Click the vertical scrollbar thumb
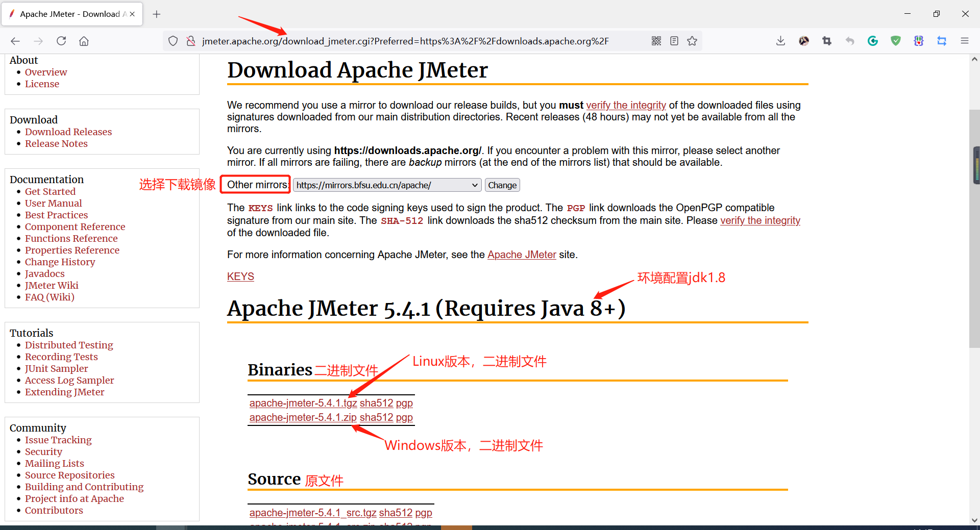Image resolution: width=980 pixels, height=530 pixels. [x=974, y=229]
